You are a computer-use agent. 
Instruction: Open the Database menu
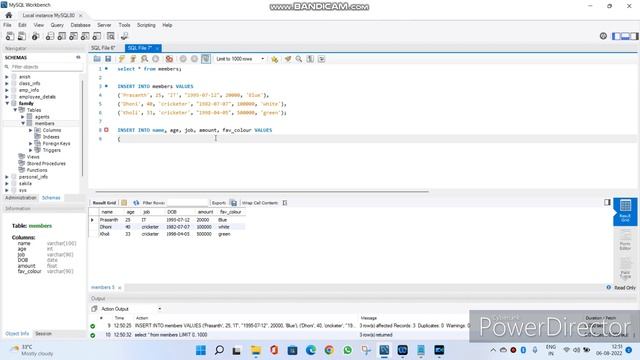(x=80, y=25)
